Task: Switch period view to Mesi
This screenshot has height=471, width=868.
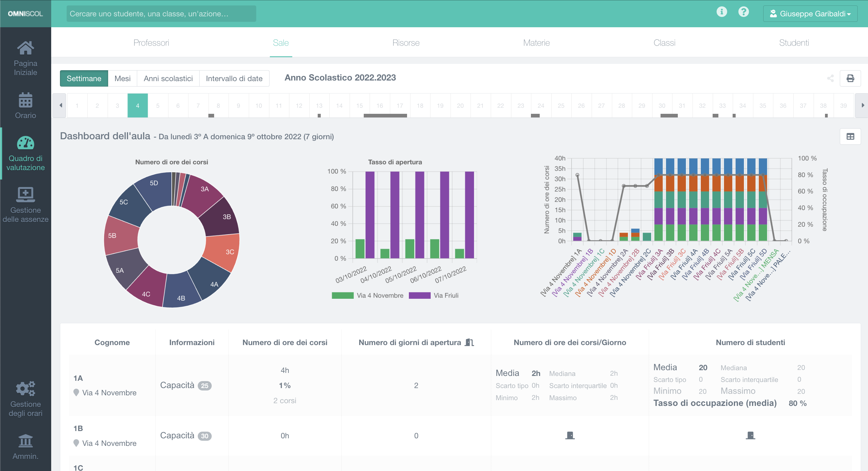Action: 122,78
